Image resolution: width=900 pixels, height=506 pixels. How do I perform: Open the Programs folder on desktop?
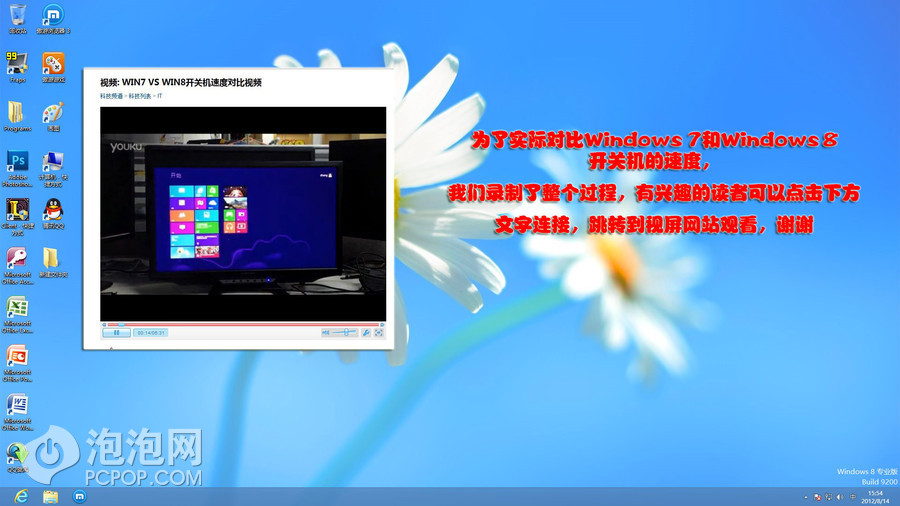pos(17,112)
